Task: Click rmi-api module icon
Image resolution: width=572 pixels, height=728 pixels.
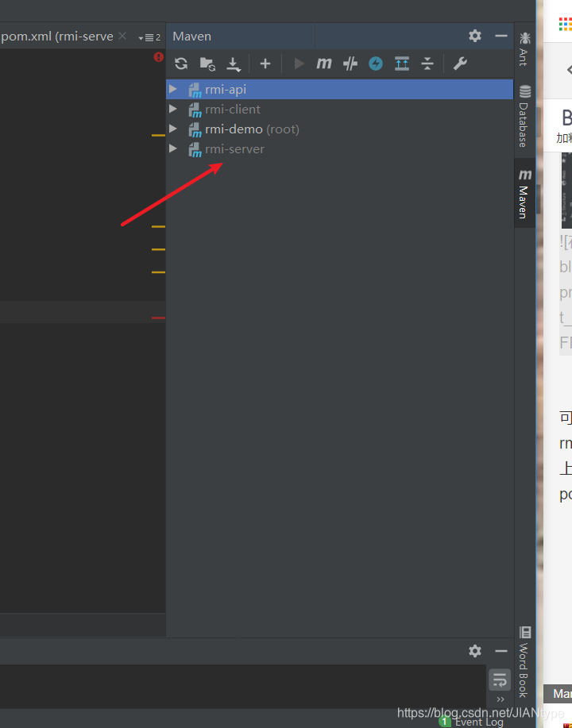Action: tap(195, 90)
